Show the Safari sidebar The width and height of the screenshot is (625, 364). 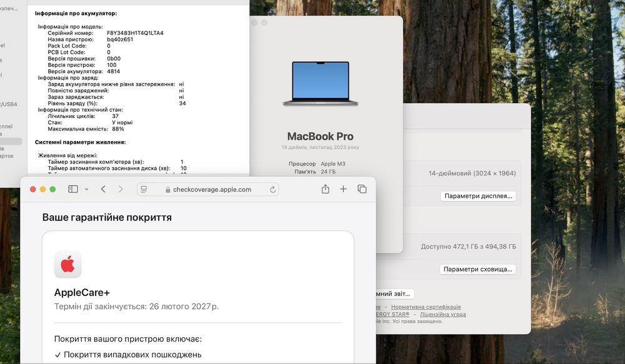click(73, 189)
